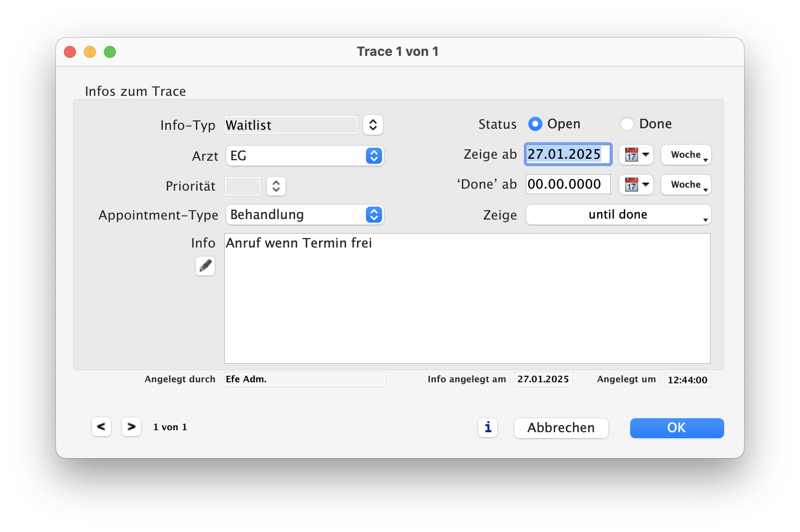The width and height of the screenshot is (800, 532).
Task: Click the pencil edit icon below Info
Action: [x=205, y=266]
